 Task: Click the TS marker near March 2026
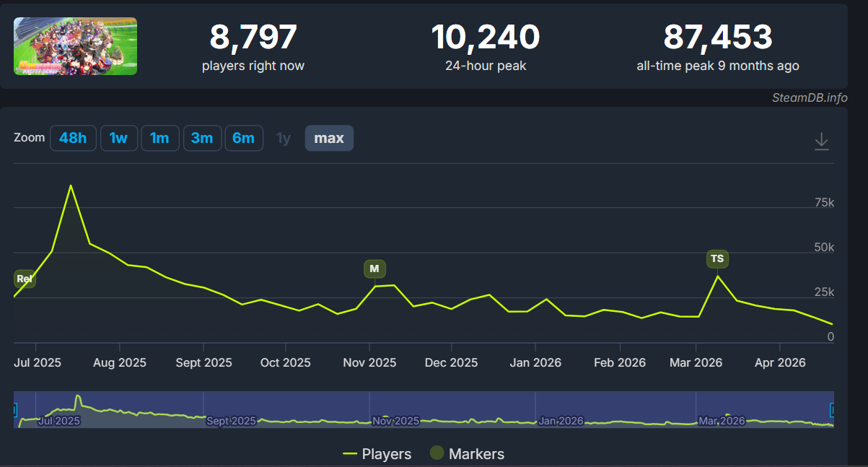[x=717, y=258]
